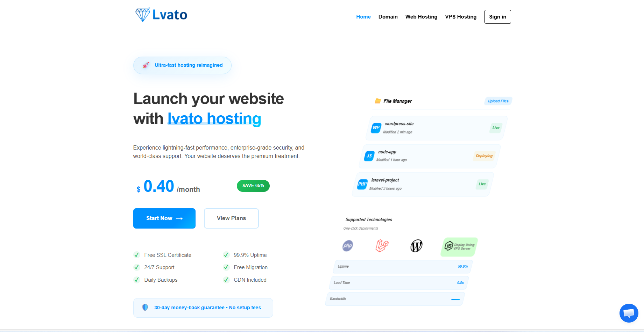Select the VPS Hosting menu item
Image resolution: width=644 pixels, height=332 pixels.
460,16
